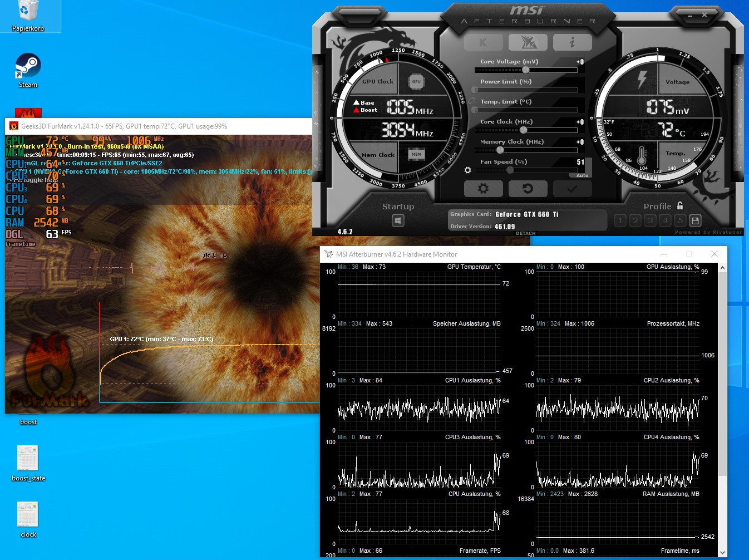Adjust the Fan Speed slider
The image size is (749, 560).
click(526, 170)
